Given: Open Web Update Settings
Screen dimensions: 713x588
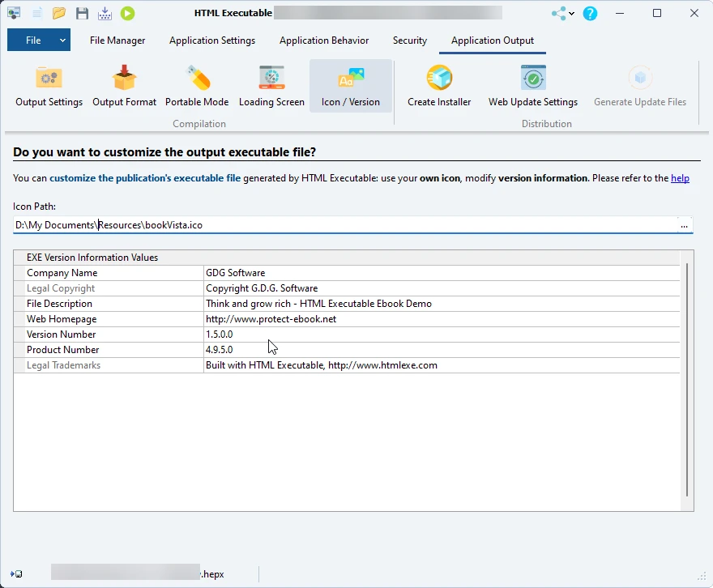Looking at the screenshot, I should (x=532, y=87).
